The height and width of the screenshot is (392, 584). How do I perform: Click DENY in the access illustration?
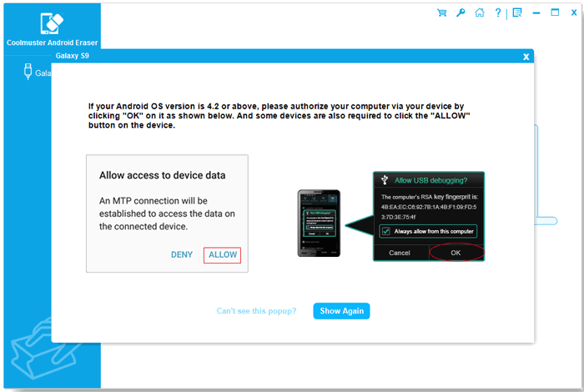(x=182, y=255)
